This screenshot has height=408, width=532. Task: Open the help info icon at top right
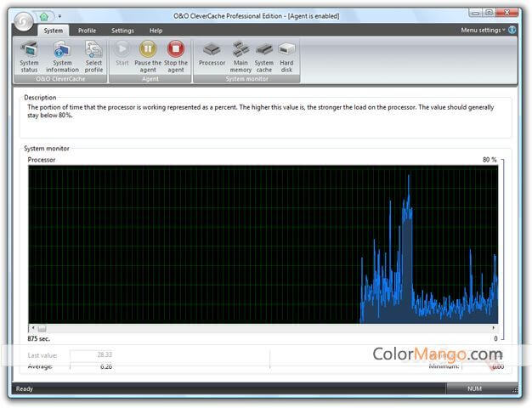512,30
